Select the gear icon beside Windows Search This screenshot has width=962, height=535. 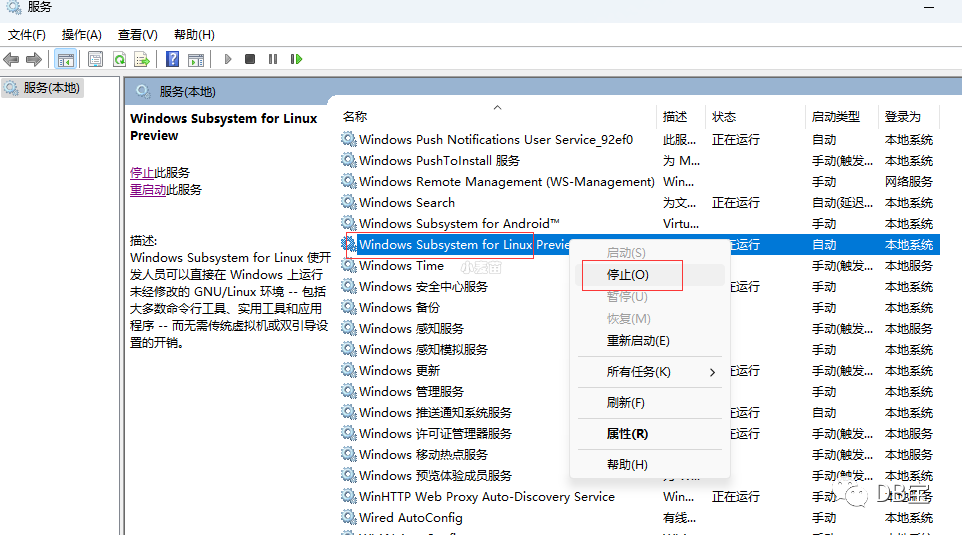(348, 202)
